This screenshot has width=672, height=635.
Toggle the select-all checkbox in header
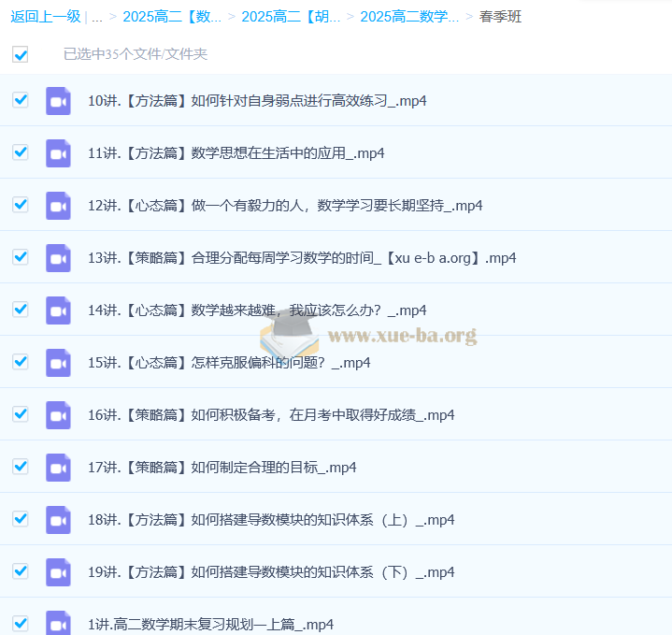(x=21, y=54)
